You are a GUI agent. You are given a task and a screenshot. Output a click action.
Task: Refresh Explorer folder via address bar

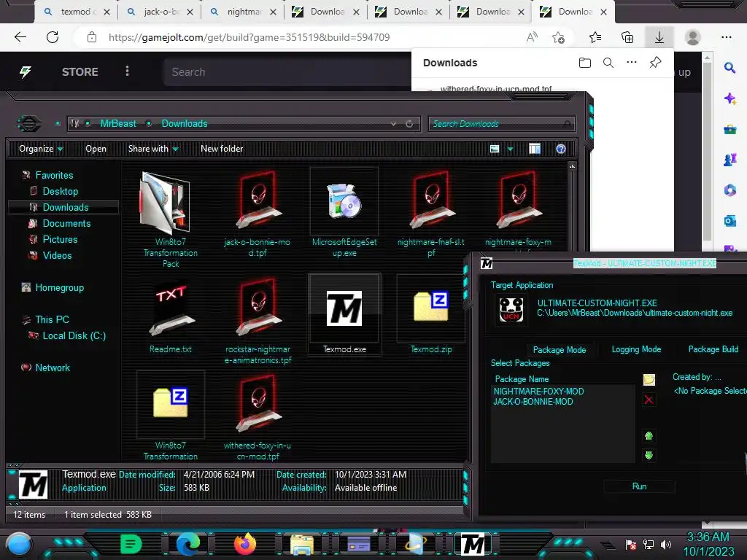coord(409,124)
